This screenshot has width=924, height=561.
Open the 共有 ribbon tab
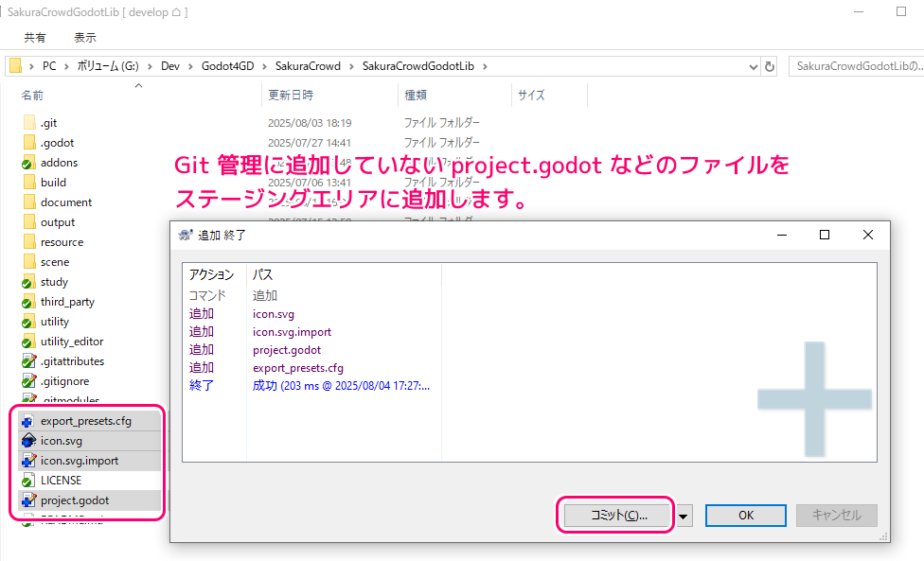tap(35, 38)
